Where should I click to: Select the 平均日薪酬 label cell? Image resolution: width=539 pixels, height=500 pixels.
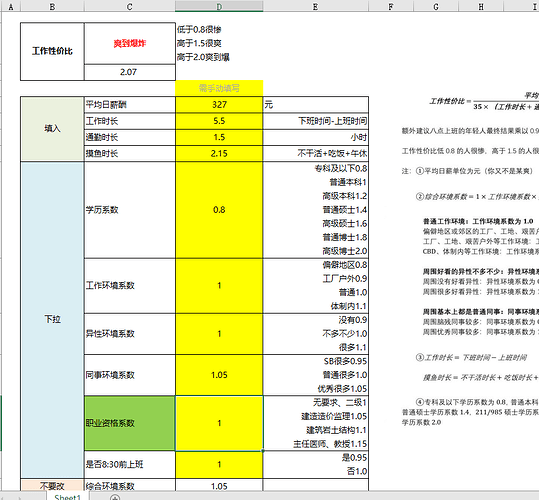(x=130, y=104)
